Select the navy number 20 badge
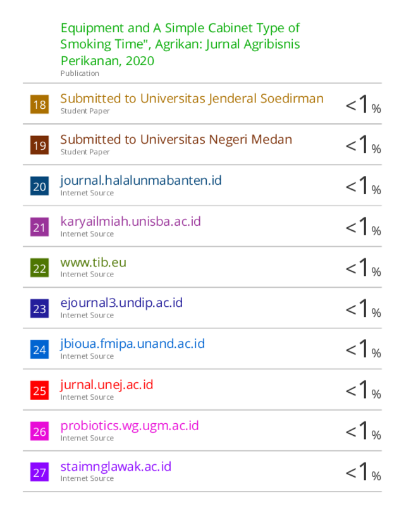The image size is (411, 532). point(39,186)
